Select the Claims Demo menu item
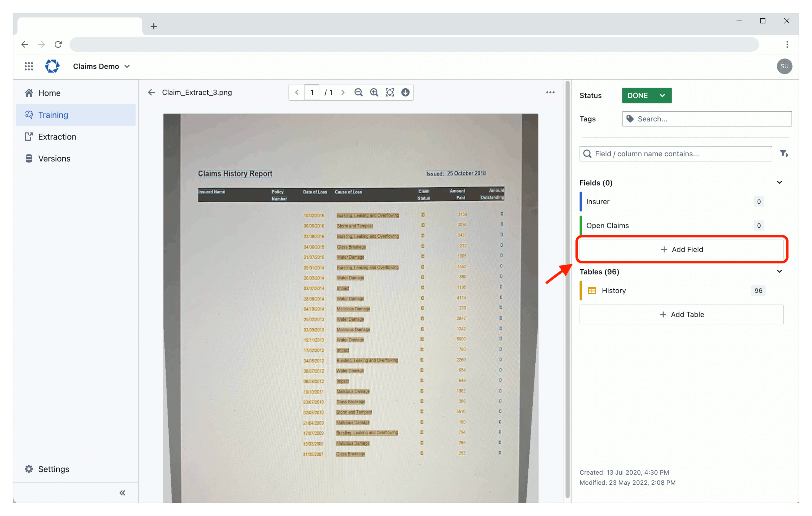Viewport: 812px width, 516px height. point(101,66)
